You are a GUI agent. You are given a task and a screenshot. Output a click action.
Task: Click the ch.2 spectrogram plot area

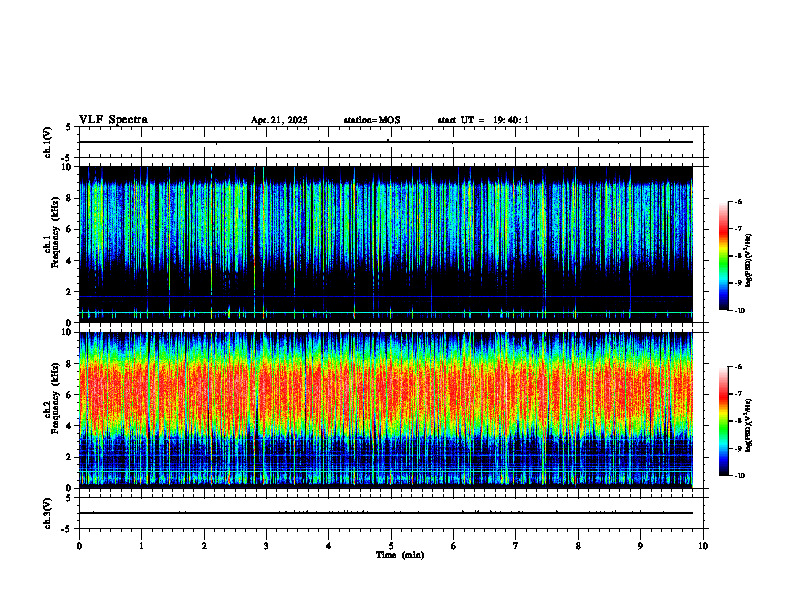point(386,410)
